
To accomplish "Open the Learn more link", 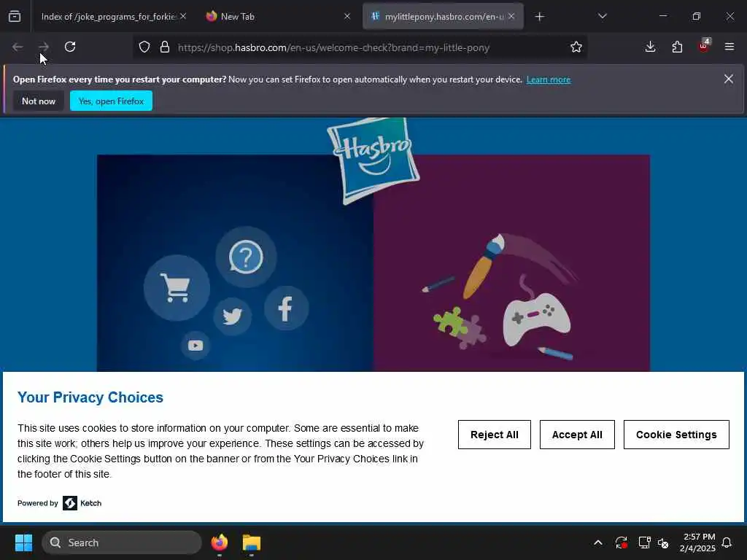I will [x=549, y=79].
